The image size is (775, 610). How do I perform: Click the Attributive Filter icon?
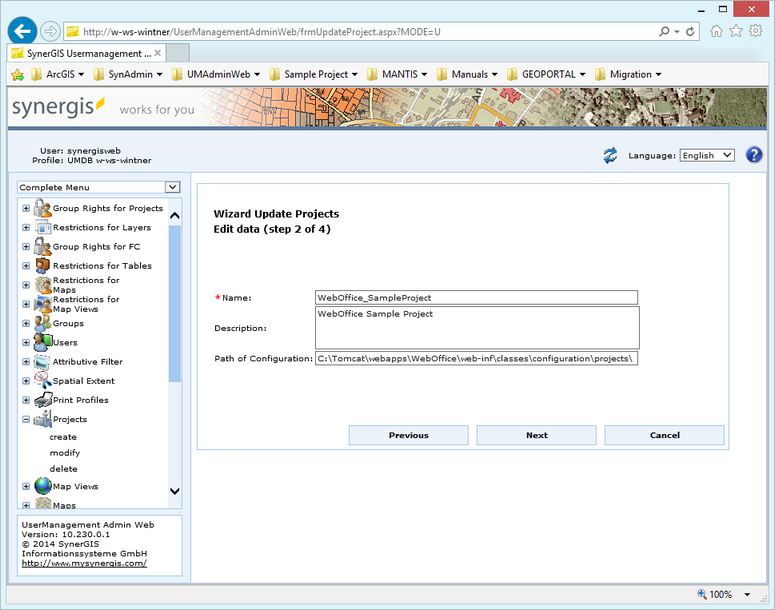pyautogui.click(x=42, y=362)
